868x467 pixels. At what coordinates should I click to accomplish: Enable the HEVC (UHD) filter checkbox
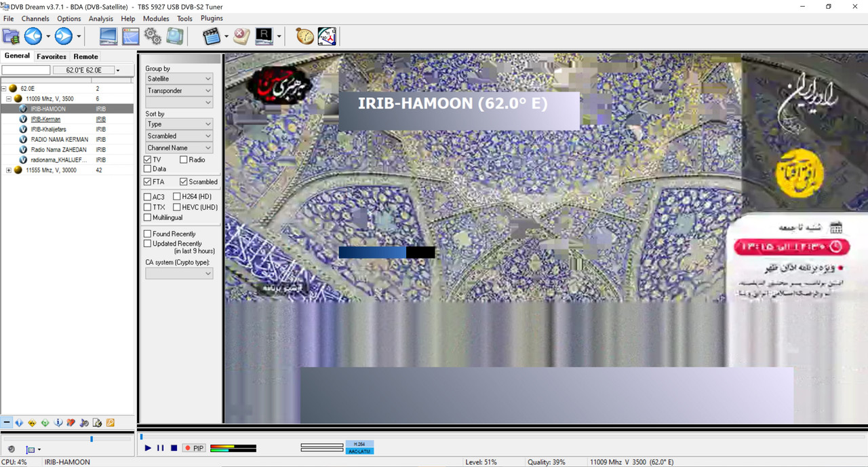177,207
